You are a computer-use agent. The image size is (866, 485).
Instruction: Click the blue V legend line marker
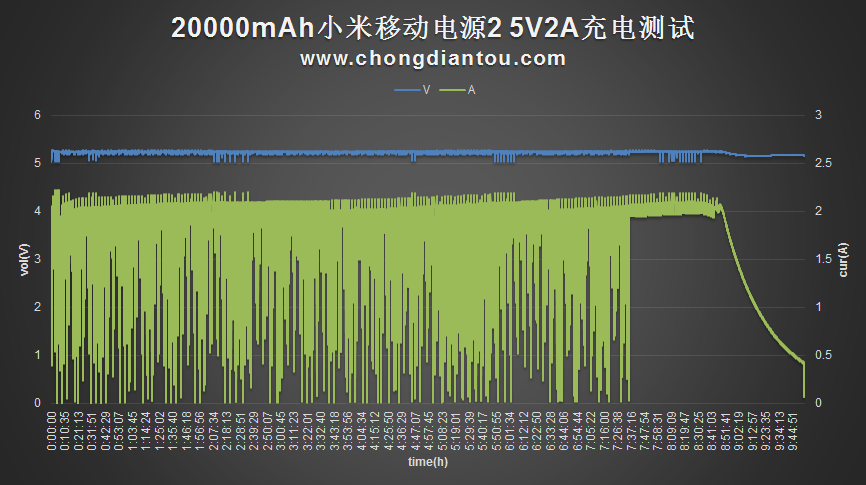point(407,90)
